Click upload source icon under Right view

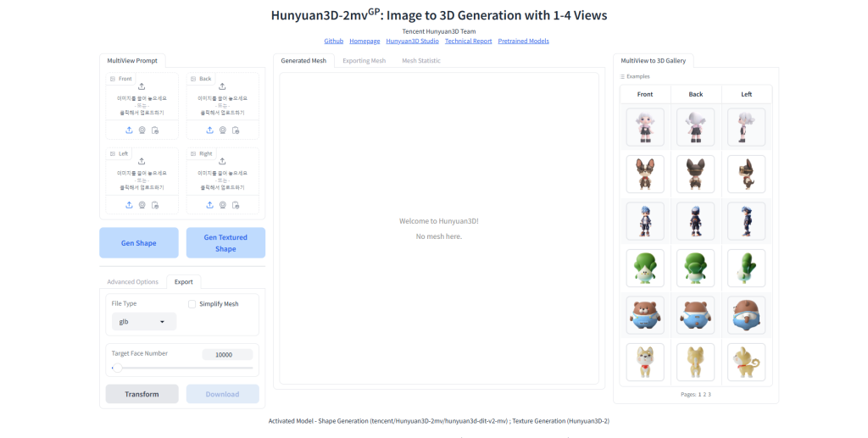210,205
